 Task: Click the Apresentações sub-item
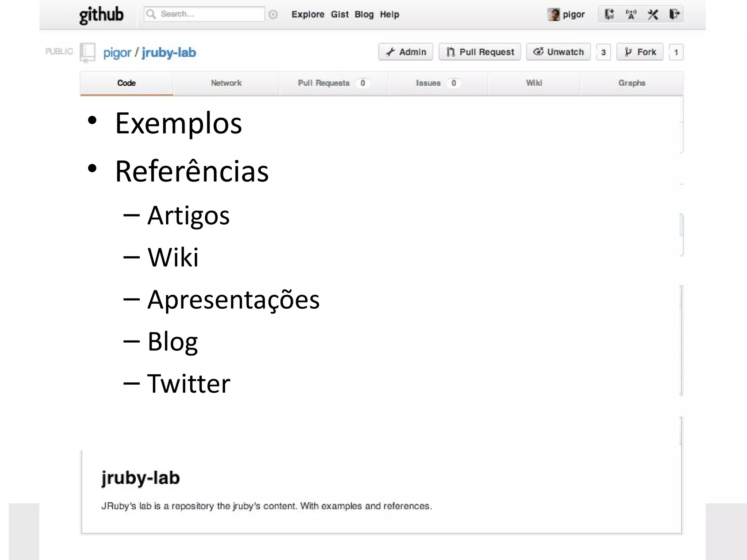[233, 300]
